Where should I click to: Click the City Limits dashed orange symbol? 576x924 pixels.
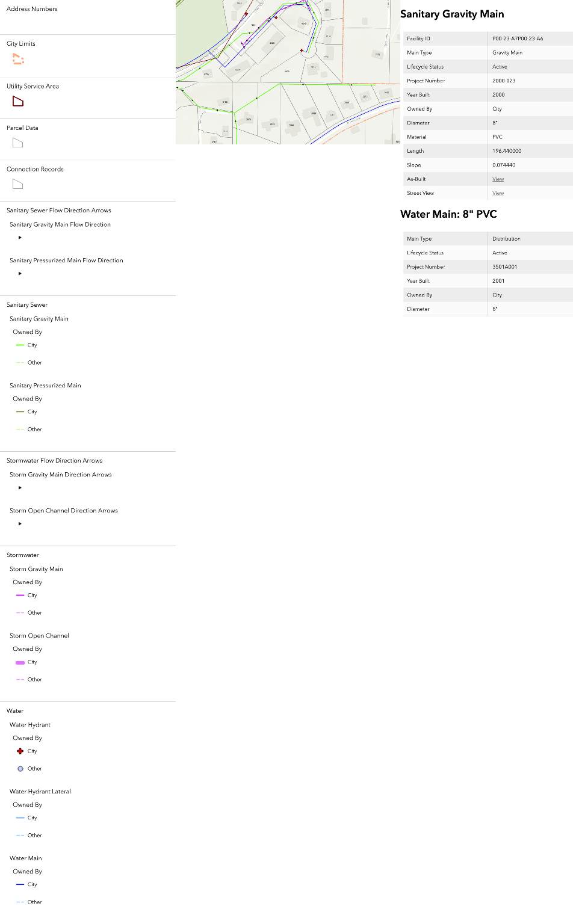click(x=18, y=59)
